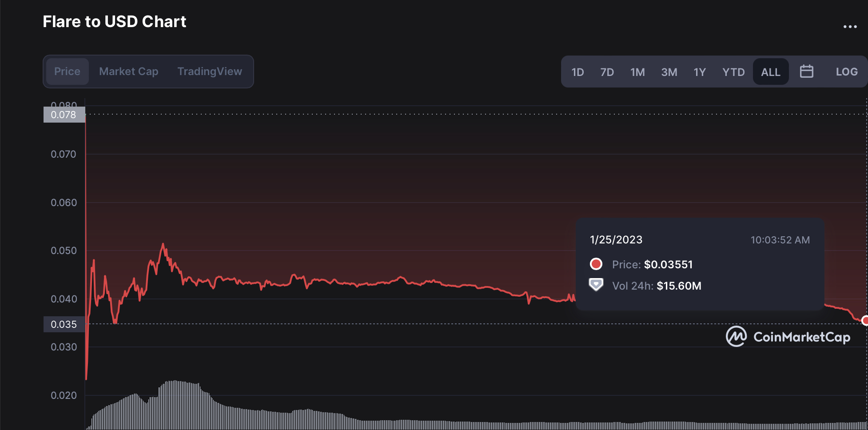Click the 0.035 current price axis label

64,324
